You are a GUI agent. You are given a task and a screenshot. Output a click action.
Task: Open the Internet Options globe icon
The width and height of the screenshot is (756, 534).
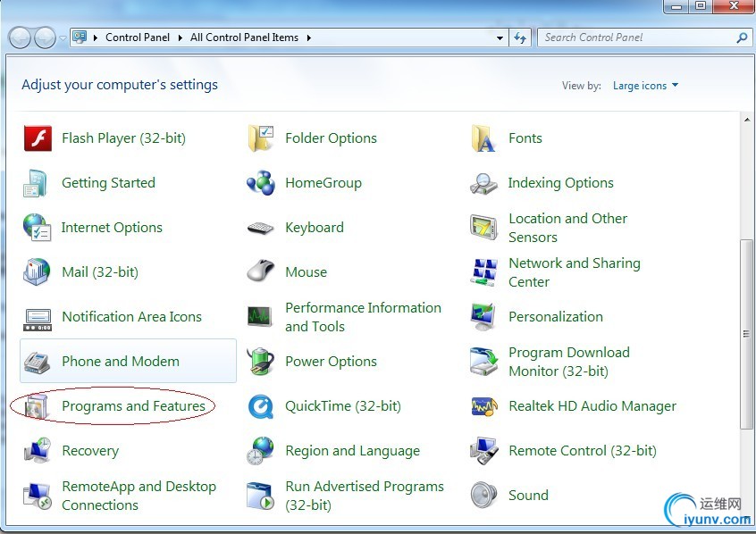tap(38, 228)
